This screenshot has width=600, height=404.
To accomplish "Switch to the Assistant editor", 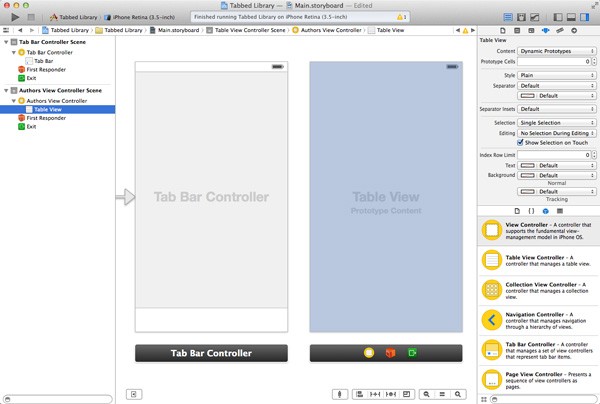I will tap(521, 17).
